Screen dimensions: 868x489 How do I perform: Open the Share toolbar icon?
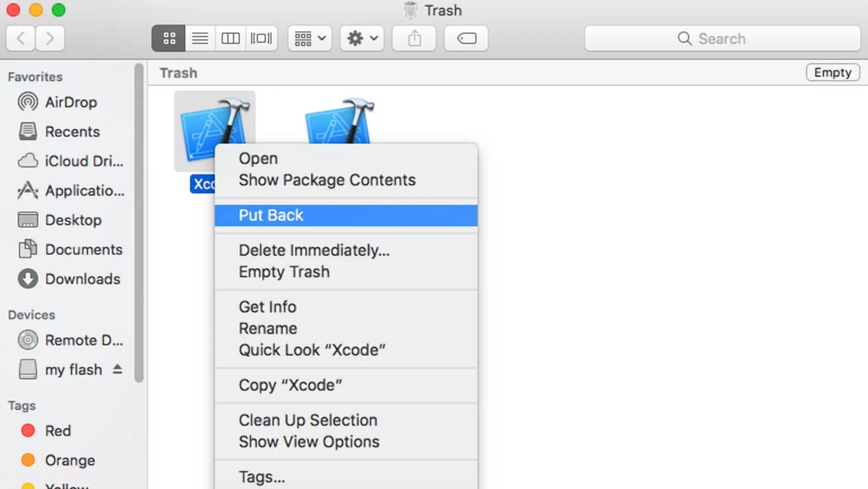coord(414,38)
